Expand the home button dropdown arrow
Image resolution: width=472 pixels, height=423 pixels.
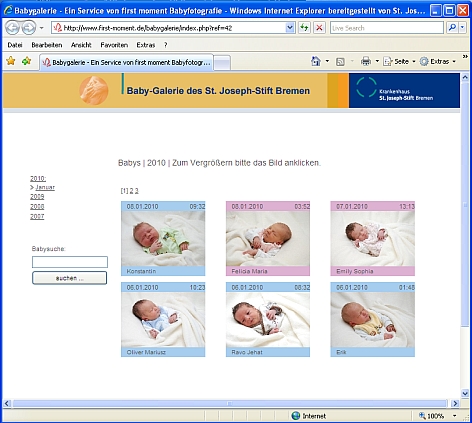pyautogui.click(x=327, y=61)
